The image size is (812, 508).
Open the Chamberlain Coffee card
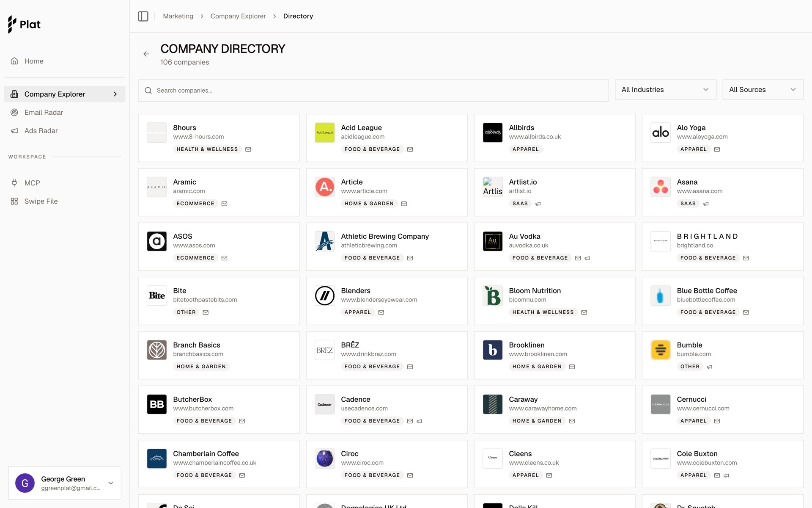(219, 464)
